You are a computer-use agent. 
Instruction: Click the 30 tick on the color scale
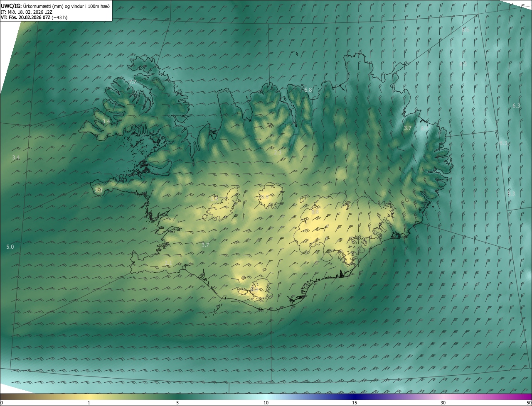tap(443, 403)
